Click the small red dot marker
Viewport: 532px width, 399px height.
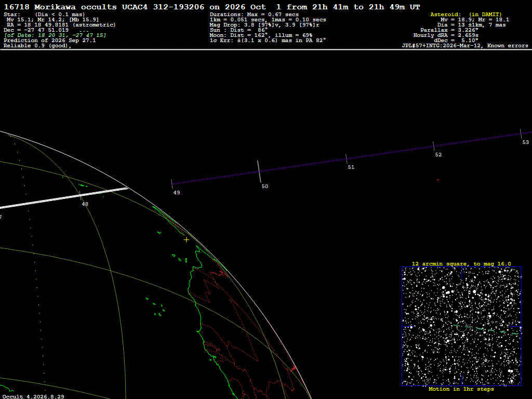click(437, 180)
